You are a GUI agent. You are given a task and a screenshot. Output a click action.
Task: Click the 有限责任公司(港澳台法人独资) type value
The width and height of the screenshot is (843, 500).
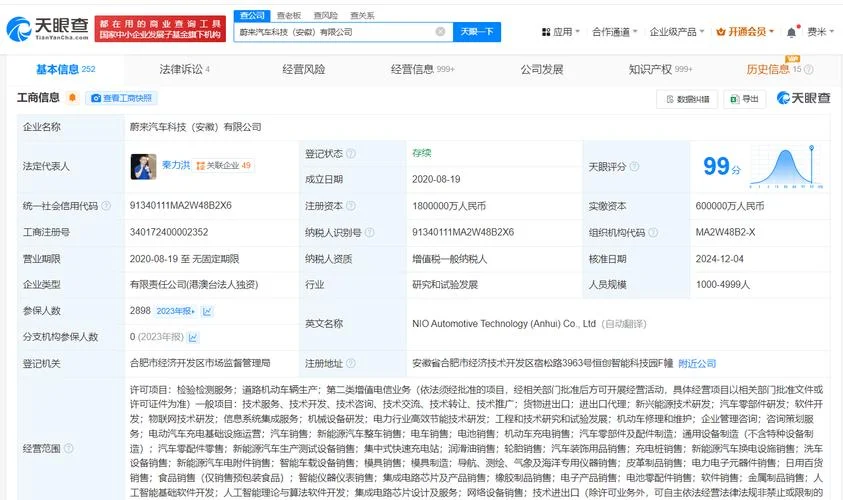tap(194, 284)
